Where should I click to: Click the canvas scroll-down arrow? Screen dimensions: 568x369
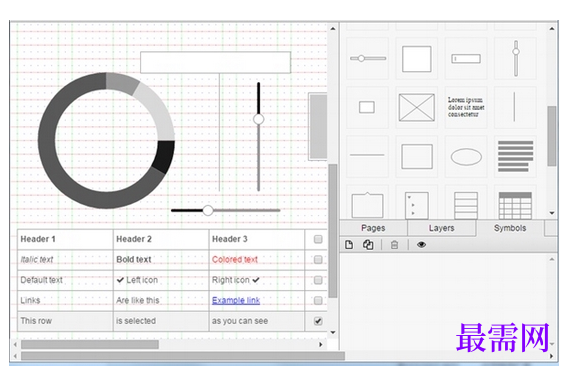(x=333, y=332)
